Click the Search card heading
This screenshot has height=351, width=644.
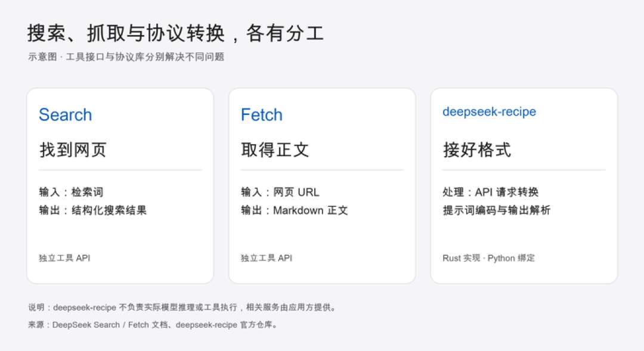66,114
